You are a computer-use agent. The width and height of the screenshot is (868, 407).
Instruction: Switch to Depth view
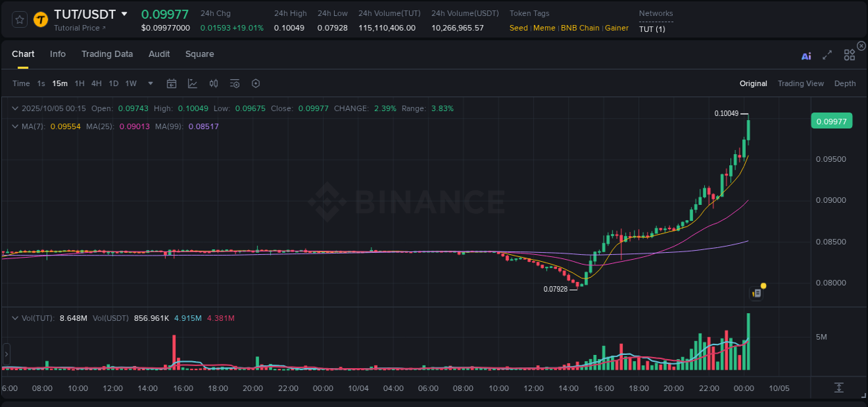(845, 83)
